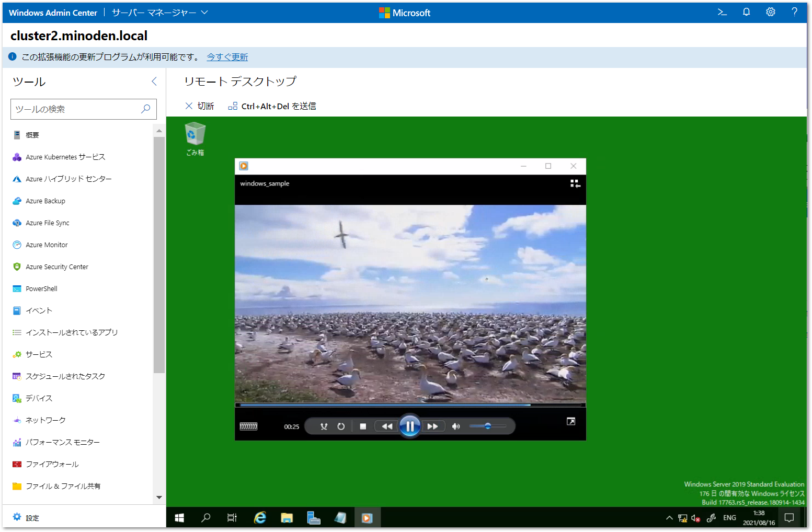Switch video to full screen view
This screenshot has height=532, width=812.
[571, 421]
